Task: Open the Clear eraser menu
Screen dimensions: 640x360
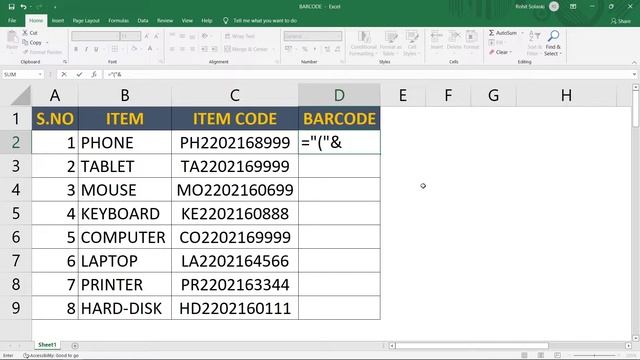Action: point(500,52)
